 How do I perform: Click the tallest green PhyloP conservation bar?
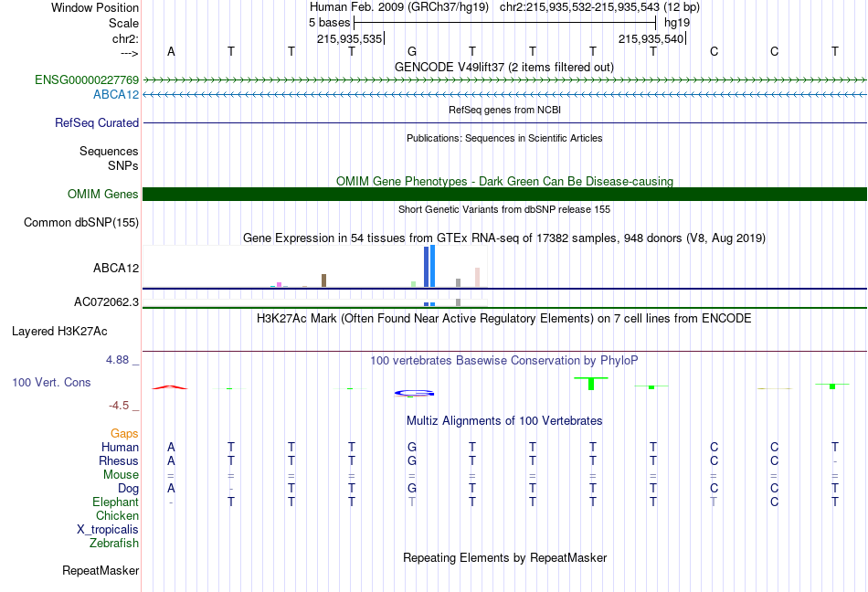591,384
